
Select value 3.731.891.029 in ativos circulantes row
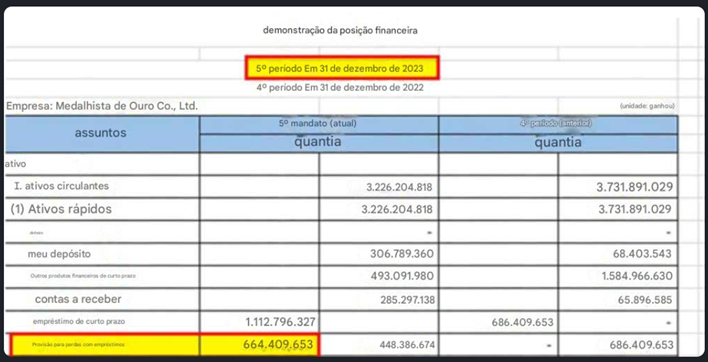pyautogui.click(x=635, y=187)
